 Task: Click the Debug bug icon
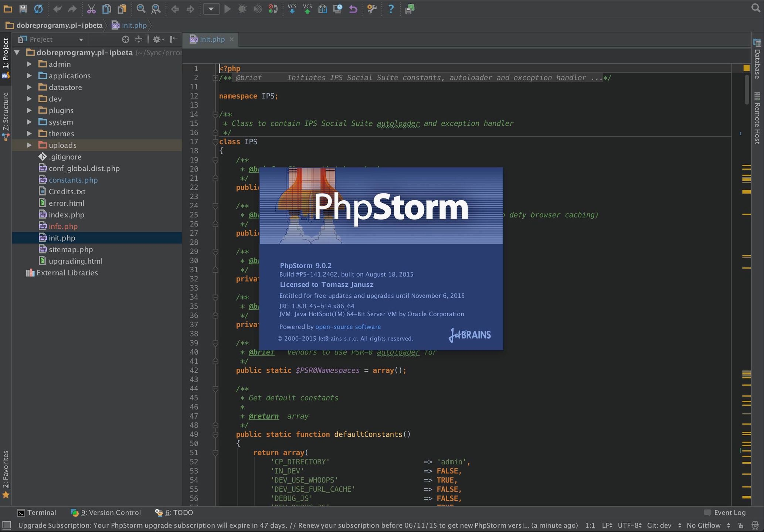coord(242,8)
